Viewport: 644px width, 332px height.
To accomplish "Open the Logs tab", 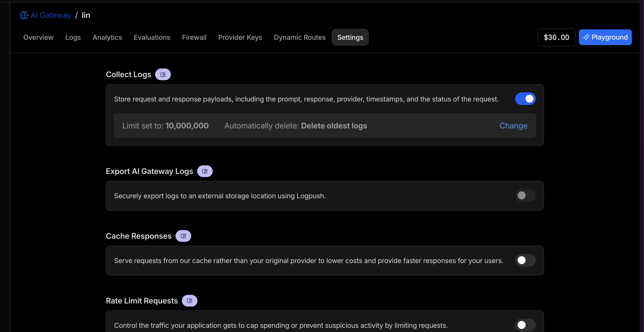I will 73,37.
